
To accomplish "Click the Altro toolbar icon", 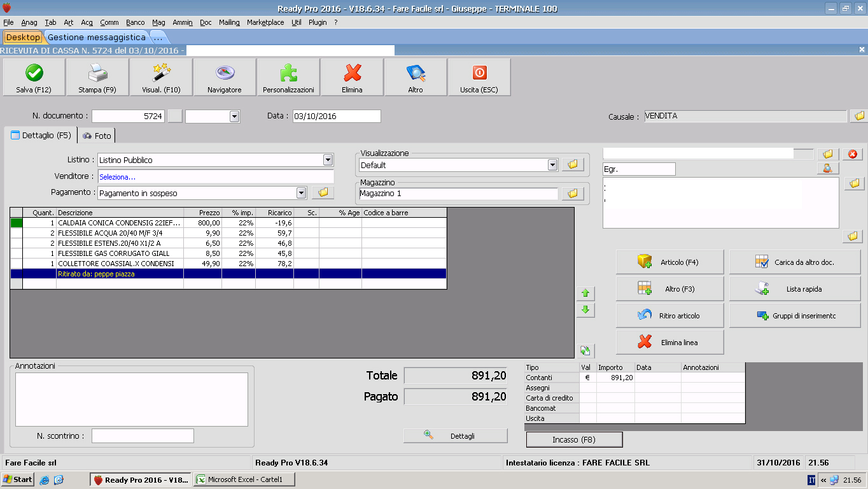I will [416, 73].
